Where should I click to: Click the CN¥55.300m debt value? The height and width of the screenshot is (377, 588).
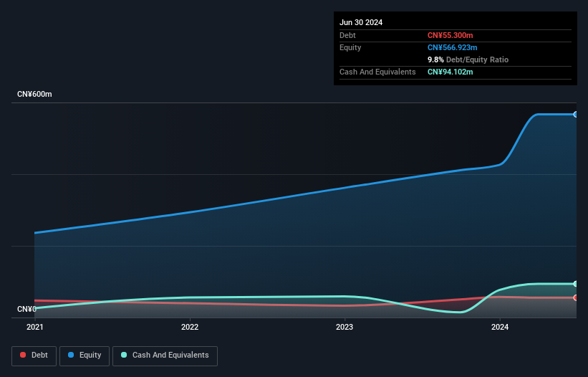pyautogui.click(x=450, y=35)
